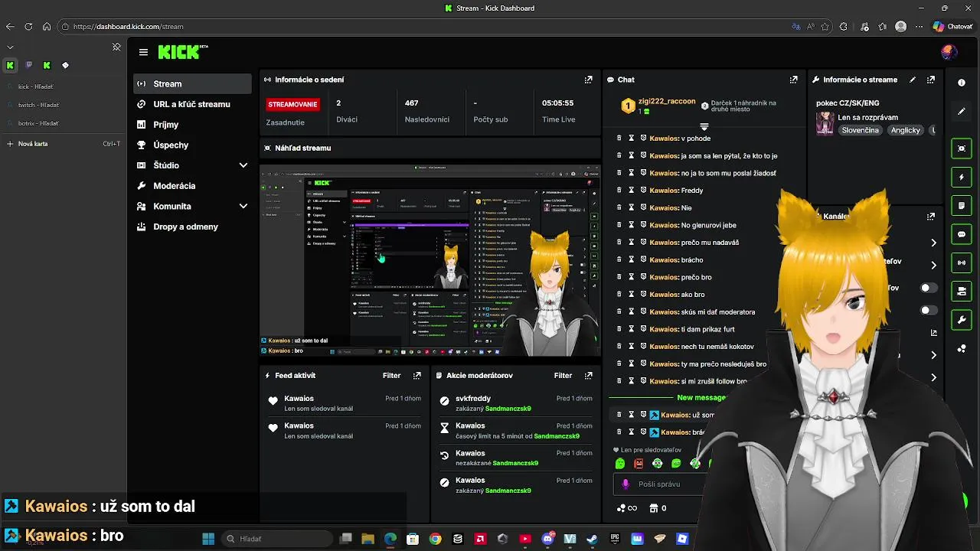The image size is (980, 551).
Task: Timeout user on 'Freddy' chat message
Action: [632, 191]
